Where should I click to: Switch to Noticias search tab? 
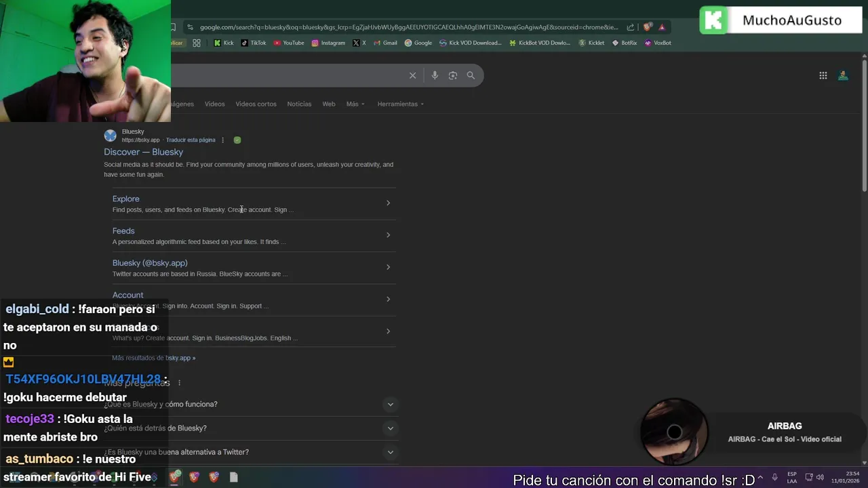tap(299, 104)
